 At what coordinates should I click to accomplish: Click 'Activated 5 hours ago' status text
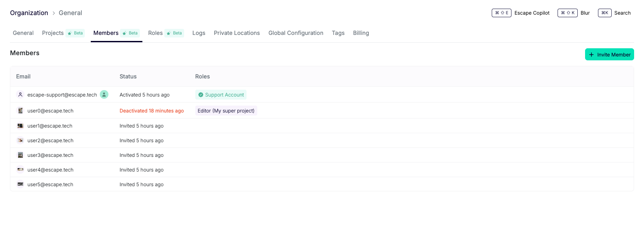[145, 95]
